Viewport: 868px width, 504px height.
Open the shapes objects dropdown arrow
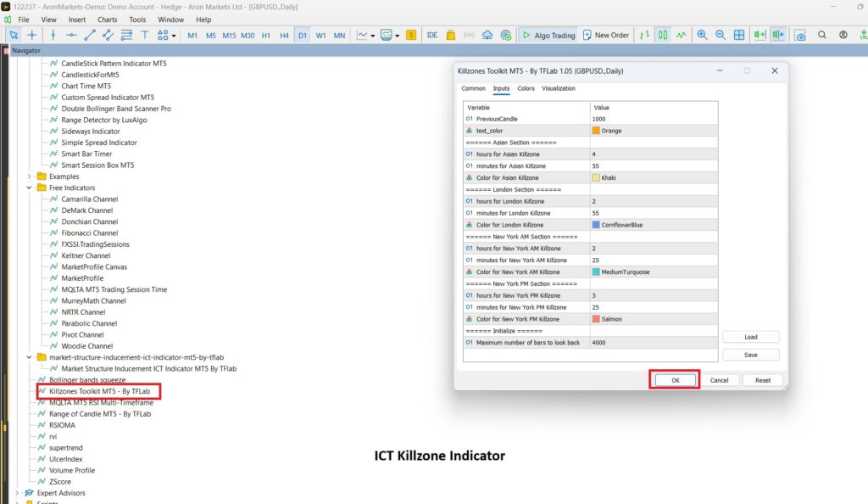pos(174,36)
